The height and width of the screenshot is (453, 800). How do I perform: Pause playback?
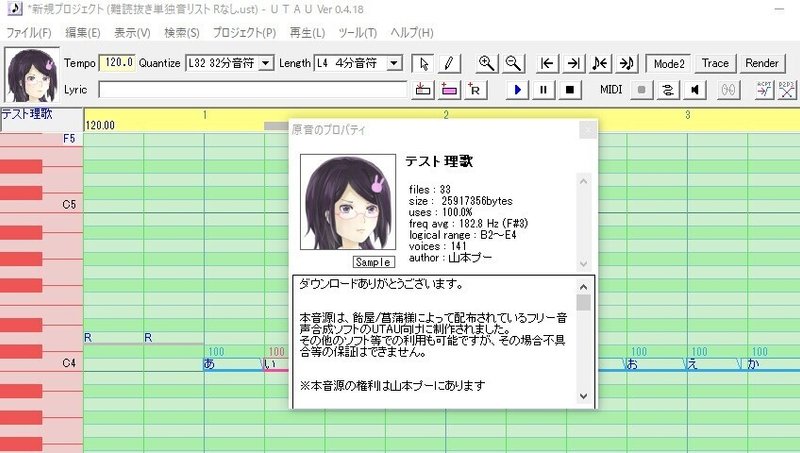543,90
